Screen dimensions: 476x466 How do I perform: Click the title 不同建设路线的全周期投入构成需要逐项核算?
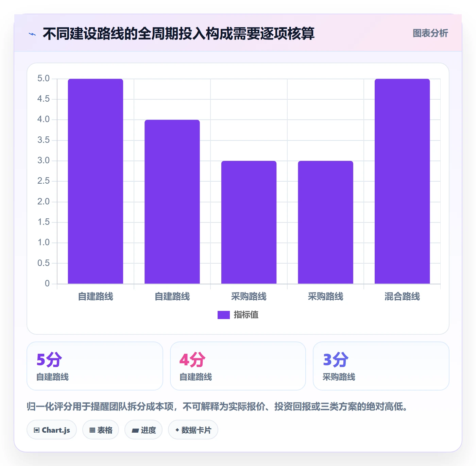point(178,34)
